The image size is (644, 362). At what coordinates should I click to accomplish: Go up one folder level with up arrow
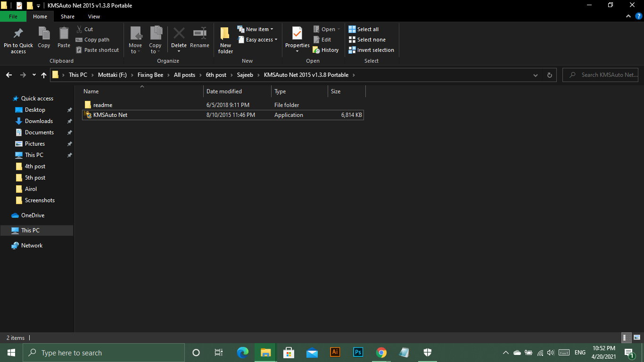point(44,75)
